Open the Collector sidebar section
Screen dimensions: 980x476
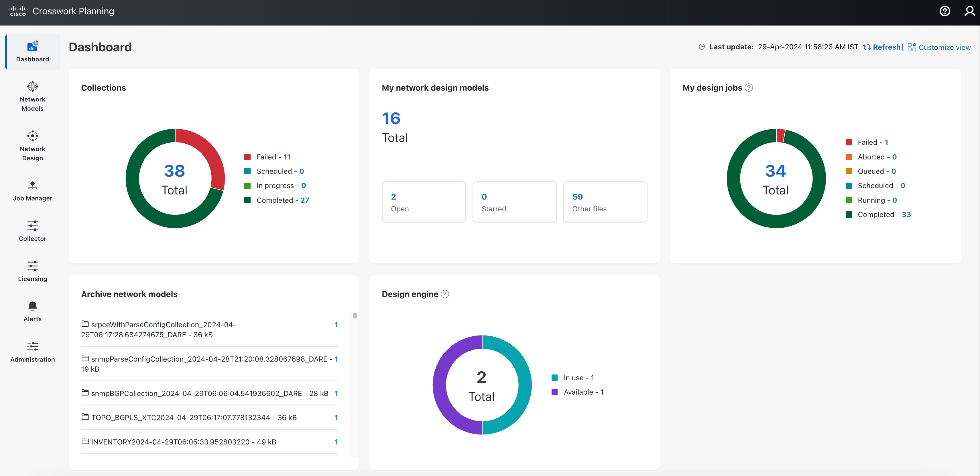point(32,231)
